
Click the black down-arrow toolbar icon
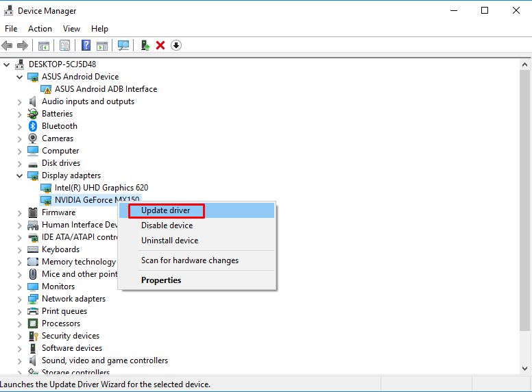coord(176,45)
